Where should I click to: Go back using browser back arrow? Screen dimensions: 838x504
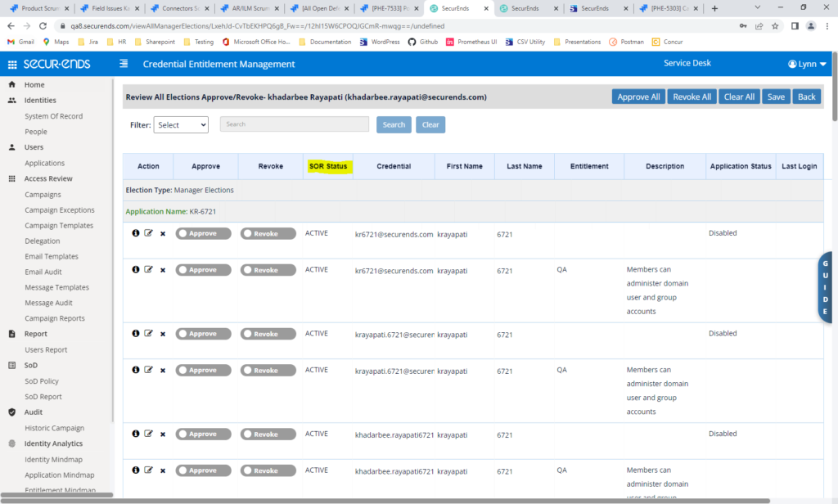click(x=11, y=25)
